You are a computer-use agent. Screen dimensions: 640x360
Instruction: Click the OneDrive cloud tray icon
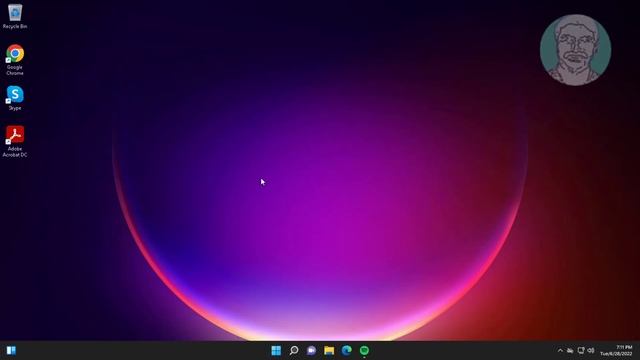[570, 350]
